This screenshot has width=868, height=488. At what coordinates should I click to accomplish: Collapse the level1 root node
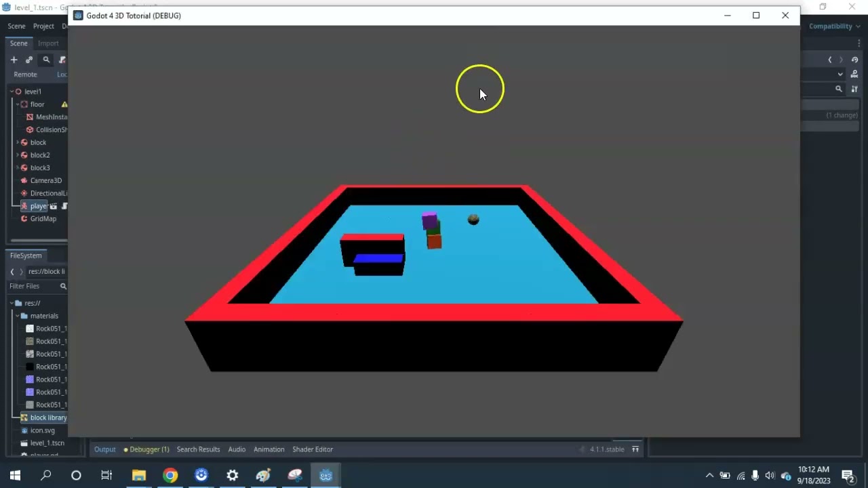coord(12,91)
